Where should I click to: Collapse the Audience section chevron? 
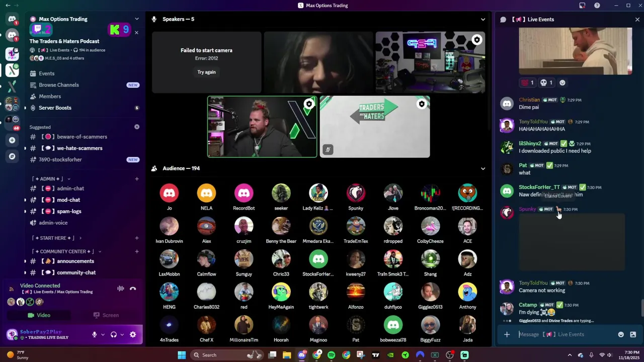pyautogui.click(x=483, y=169)
